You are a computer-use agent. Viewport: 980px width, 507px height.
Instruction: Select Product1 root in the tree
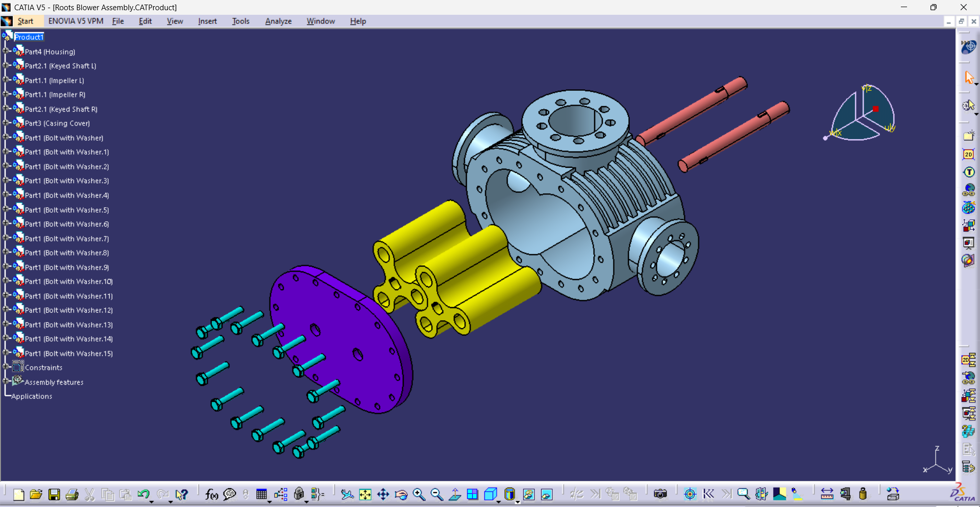point(29,37)
